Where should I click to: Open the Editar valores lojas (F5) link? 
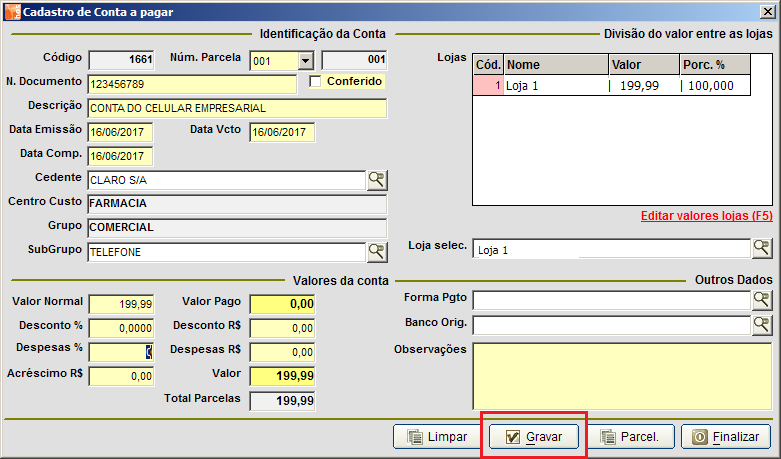pyautogui.click(x=706, y=215)
